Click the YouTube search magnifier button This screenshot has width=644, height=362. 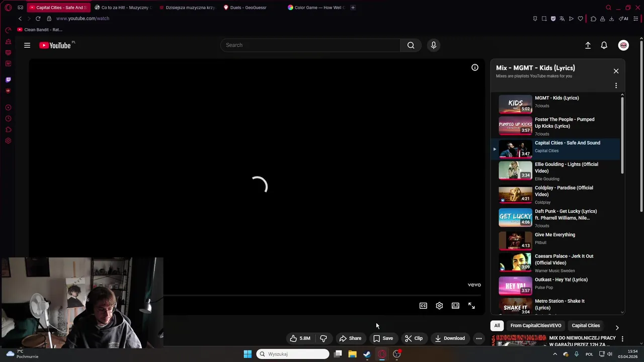(411, 45)
